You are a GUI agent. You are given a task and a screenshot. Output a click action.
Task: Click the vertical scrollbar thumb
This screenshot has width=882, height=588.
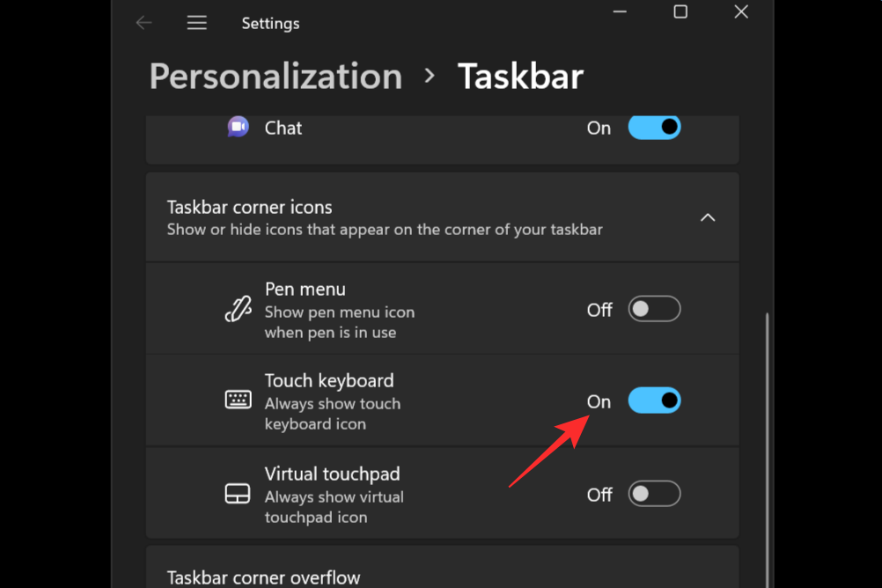[x=767, y=450]
